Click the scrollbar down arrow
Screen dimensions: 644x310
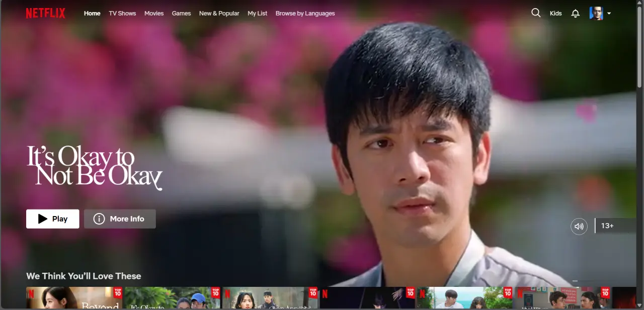coord(639,306)
